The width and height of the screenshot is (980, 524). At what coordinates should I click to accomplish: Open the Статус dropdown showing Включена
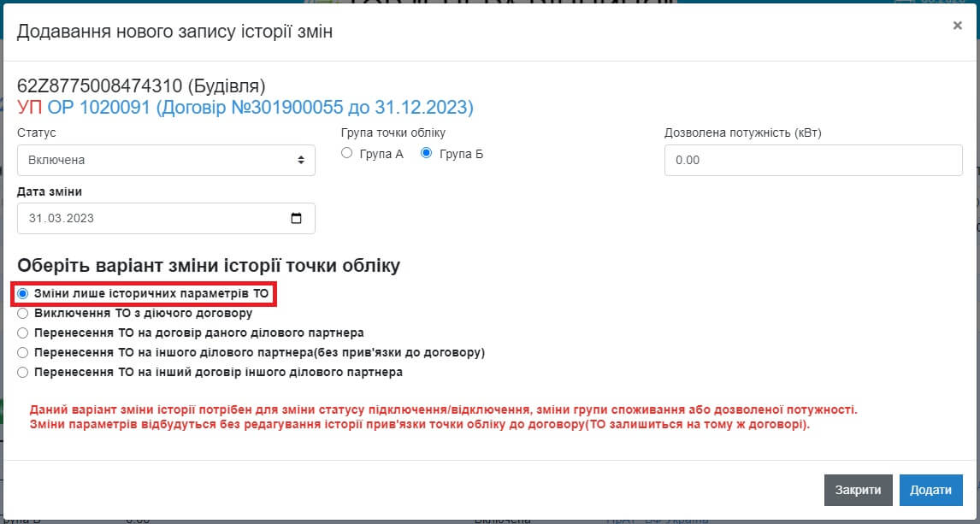pos(166,160)
